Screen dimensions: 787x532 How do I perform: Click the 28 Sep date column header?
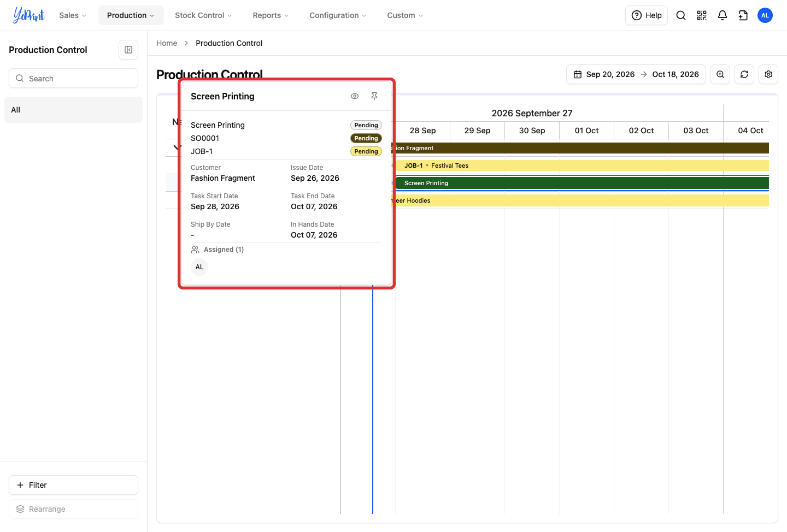coord(422,131)
